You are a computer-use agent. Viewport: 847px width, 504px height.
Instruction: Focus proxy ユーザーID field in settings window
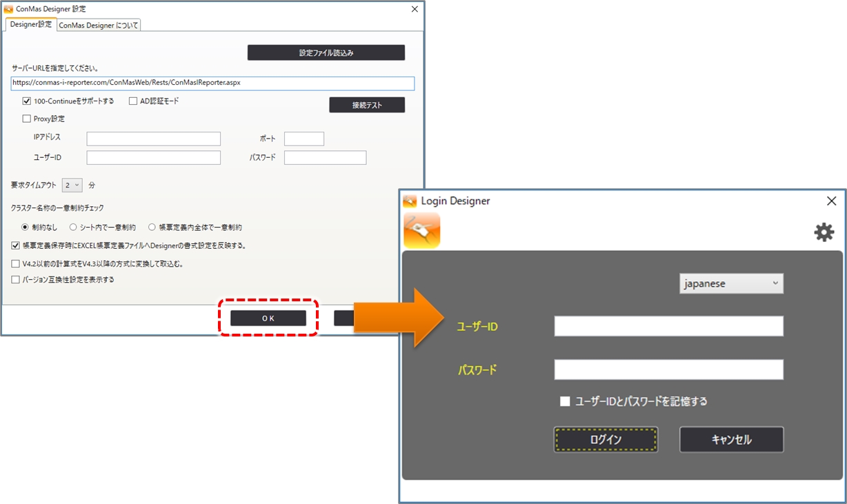[154, 158]
